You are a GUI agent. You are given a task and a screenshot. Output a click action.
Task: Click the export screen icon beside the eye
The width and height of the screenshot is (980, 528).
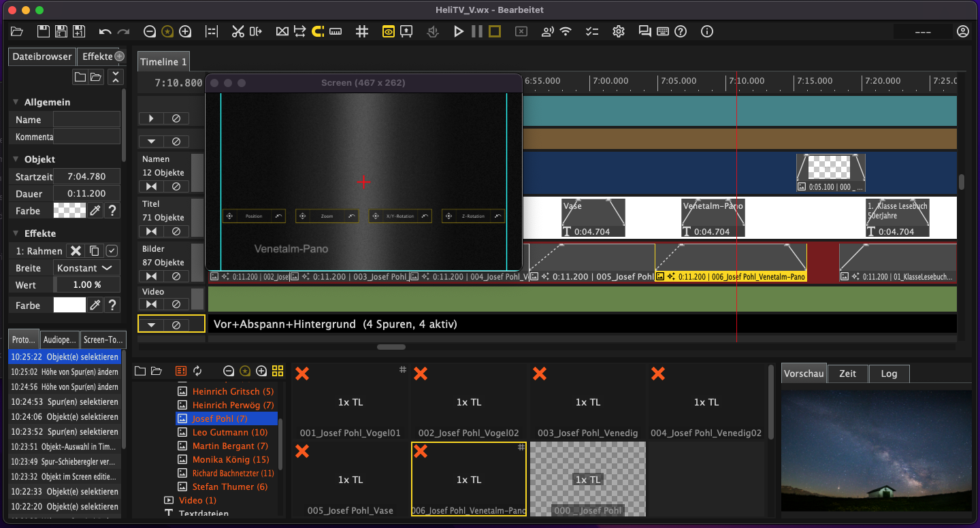(x=406, y=31)
